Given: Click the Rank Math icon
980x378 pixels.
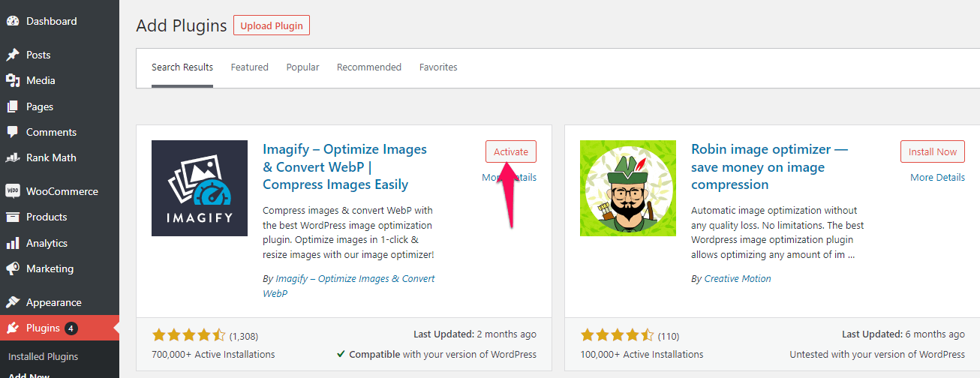Looking at the screenshot, I should (13, 157).
